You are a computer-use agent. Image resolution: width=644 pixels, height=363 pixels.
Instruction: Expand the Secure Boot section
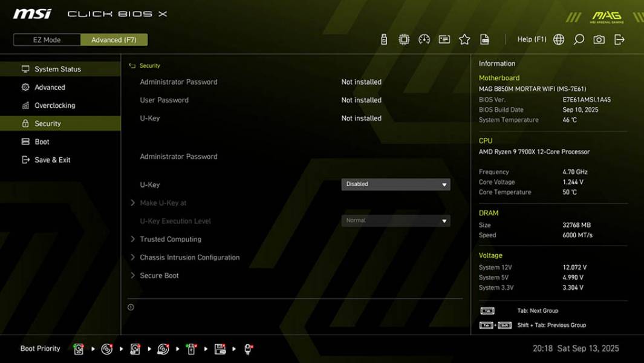tap(160, 275)
